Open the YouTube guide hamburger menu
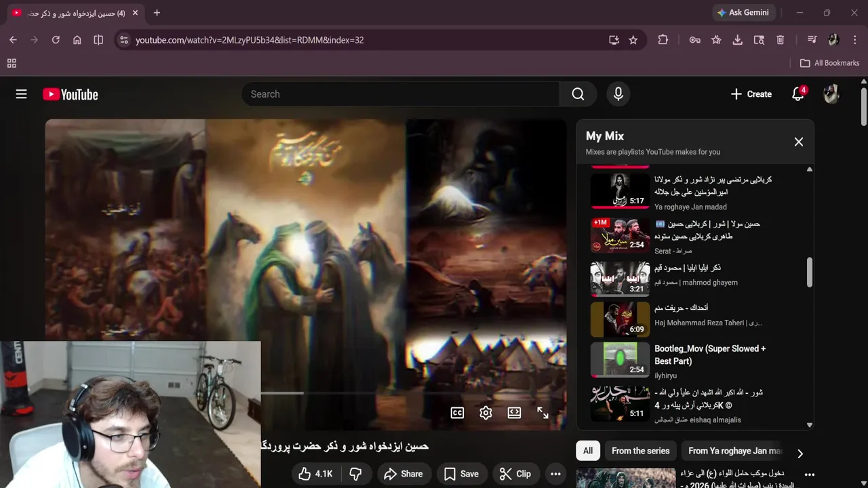Image resolution: width=868 pixels, height=488 pixels. coord(21,94)
